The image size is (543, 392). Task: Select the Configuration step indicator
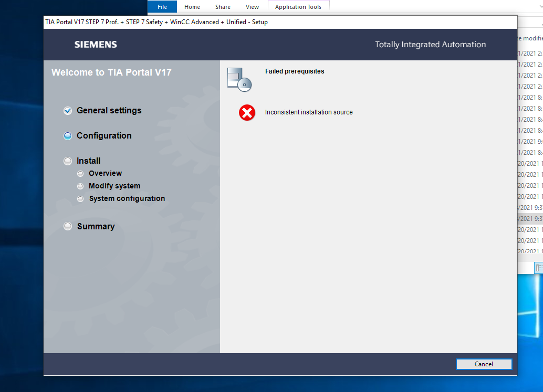click(x=68, y=135)
